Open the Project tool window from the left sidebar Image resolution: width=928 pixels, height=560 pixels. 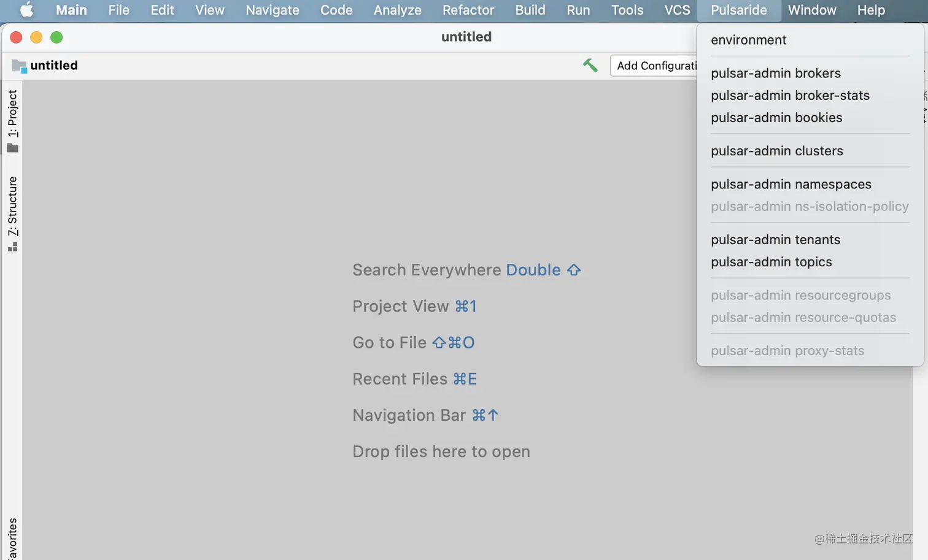pyautogui.click(x=12, y=121)
